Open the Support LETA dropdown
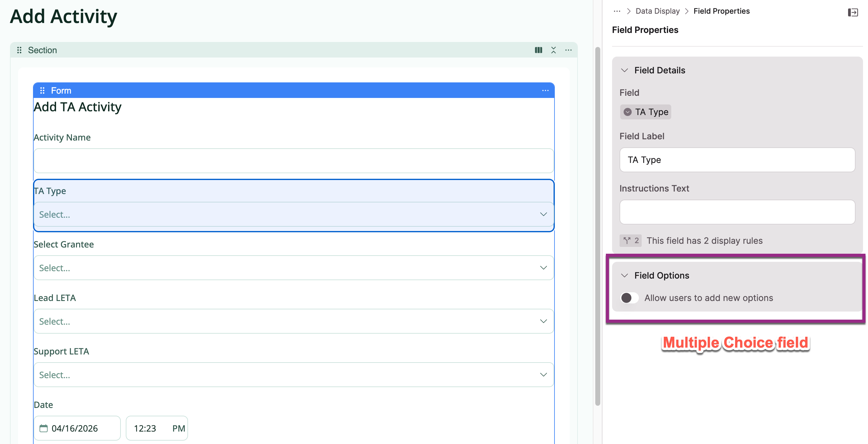The image size is (868, 444). pyautogui.click(x=293, y=375)
